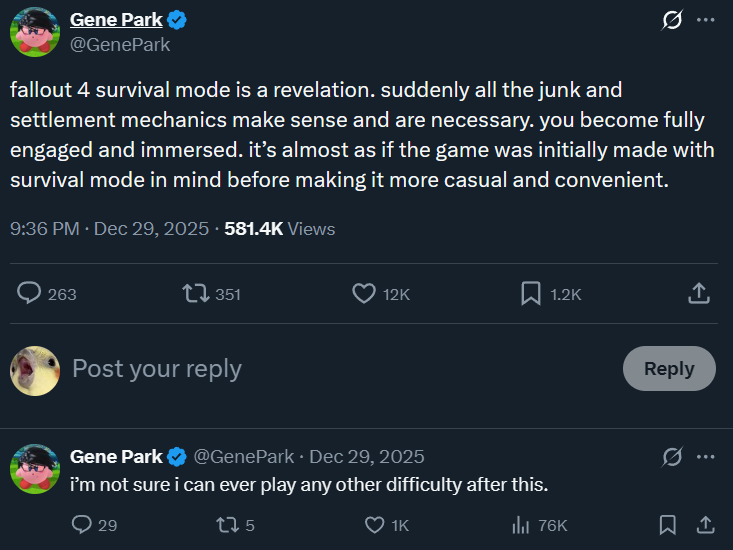Image resolution: width=733 pixels, height=550 pixels.
Task: Reply to the follow-up post
Action: pos(84,524)
